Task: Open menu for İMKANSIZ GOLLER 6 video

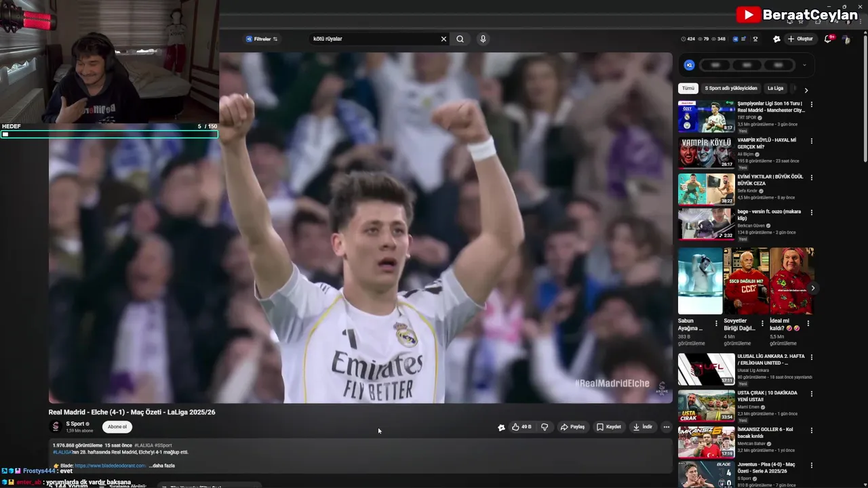Action: (x=812, y=430)
